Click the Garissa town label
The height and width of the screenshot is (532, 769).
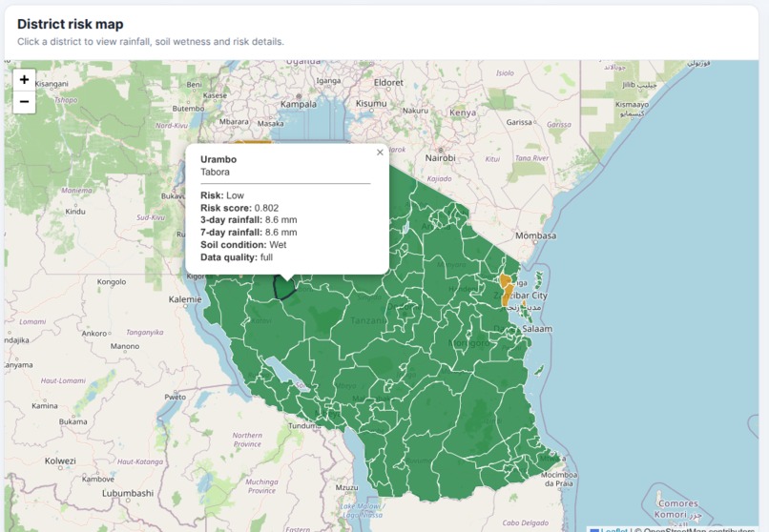519,122
